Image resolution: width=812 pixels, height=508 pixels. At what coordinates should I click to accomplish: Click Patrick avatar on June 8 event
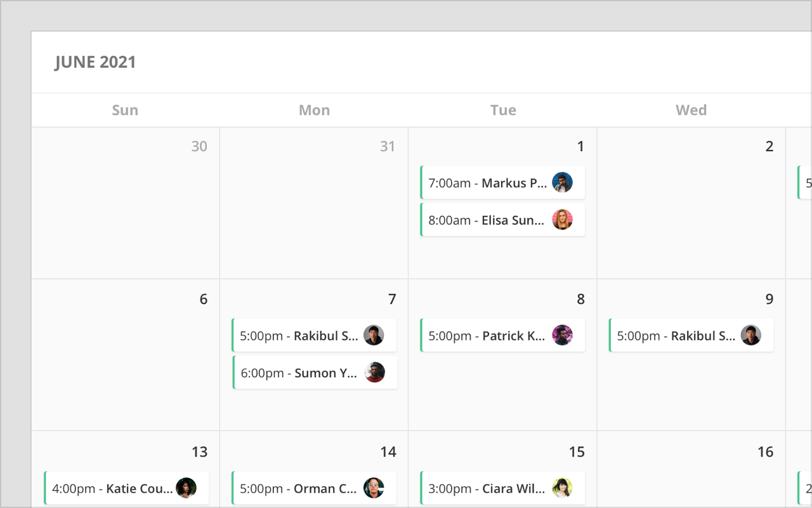click(x=562, y=335)
